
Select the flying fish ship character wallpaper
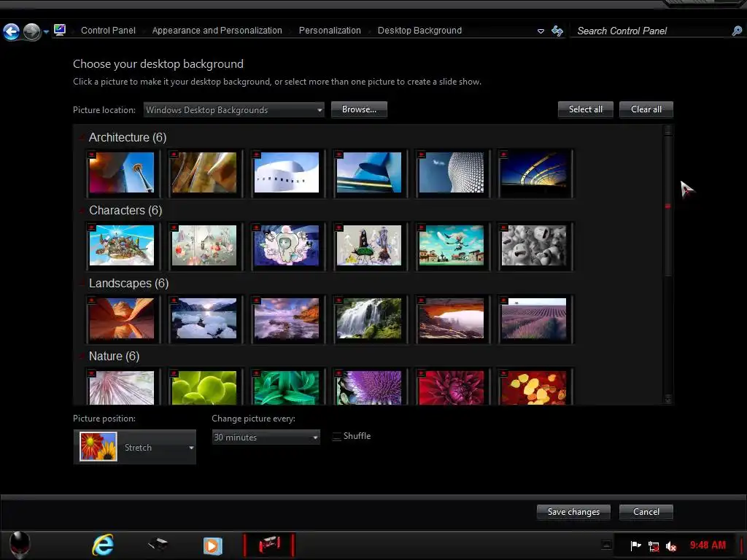tap(122, 245)
